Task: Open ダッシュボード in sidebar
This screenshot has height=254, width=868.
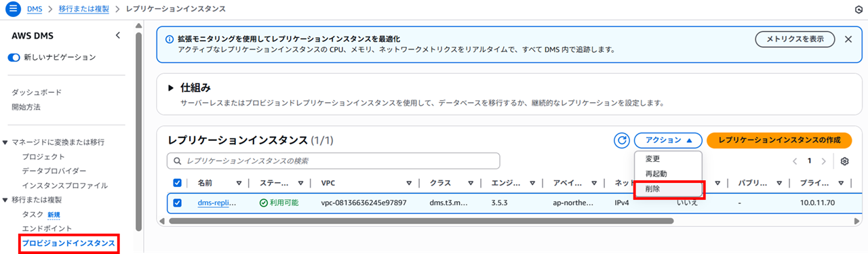Action: [x=37, y=92]
